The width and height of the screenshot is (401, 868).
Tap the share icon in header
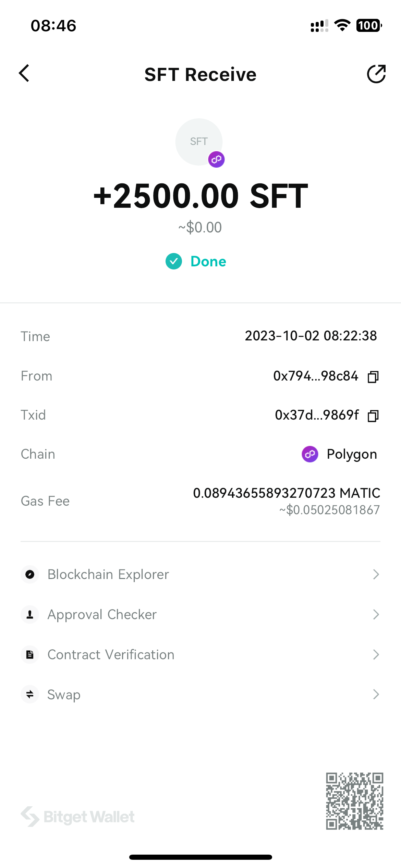376,74
